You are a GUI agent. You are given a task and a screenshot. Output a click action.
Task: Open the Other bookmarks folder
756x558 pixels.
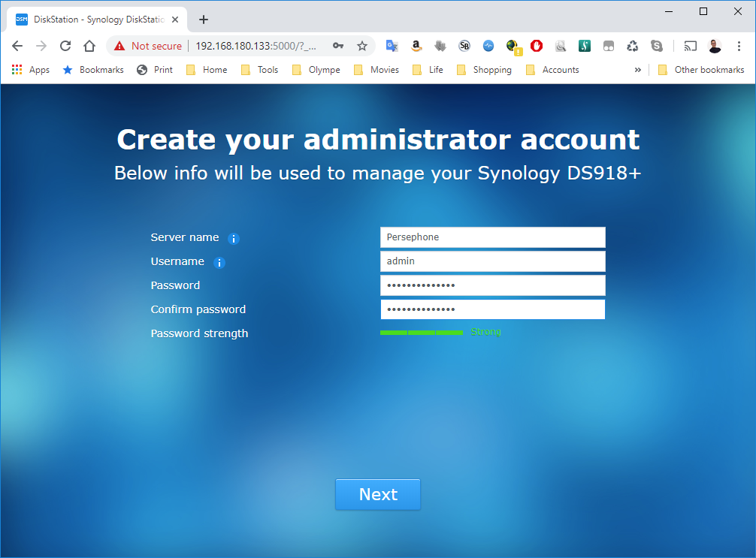click(701, 70)
